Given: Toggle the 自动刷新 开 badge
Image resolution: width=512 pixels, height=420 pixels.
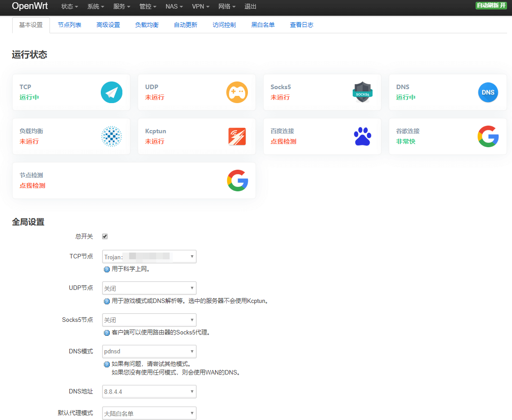Looking at the screenshot, I should (x=491, y=5).
